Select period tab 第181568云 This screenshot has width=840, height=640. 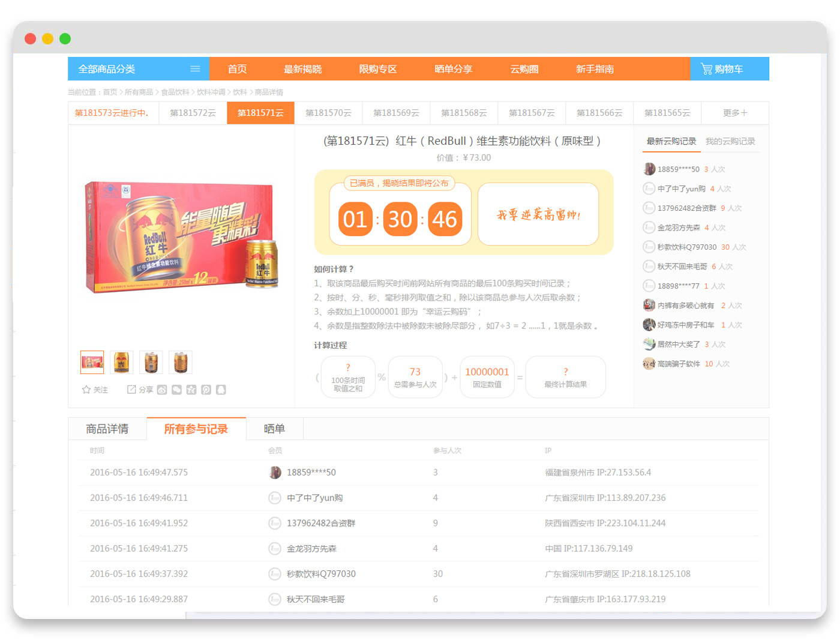[464, 113]
